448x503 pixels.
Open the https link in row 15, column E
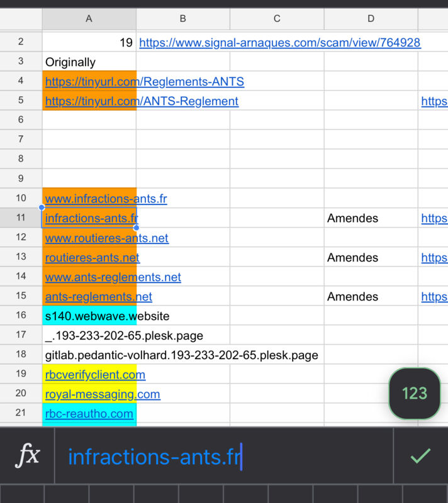pyautogui.click(x=434, y=297)
